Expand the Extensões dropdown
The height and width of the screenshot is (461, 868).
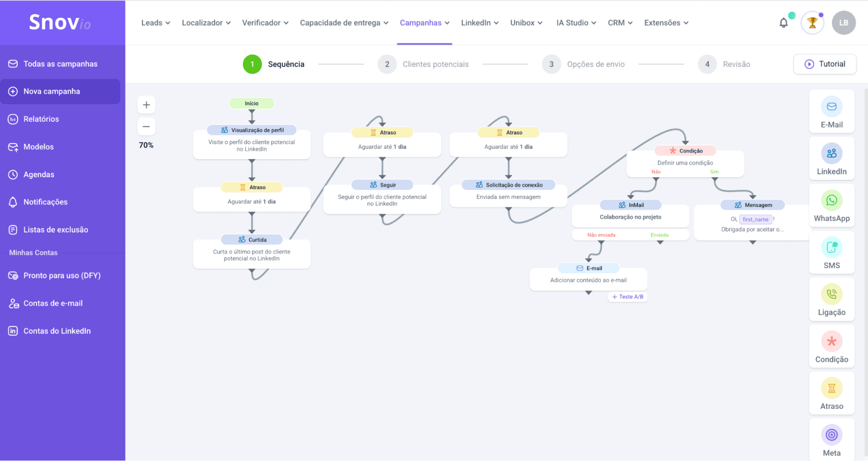(x=666, y=23)
